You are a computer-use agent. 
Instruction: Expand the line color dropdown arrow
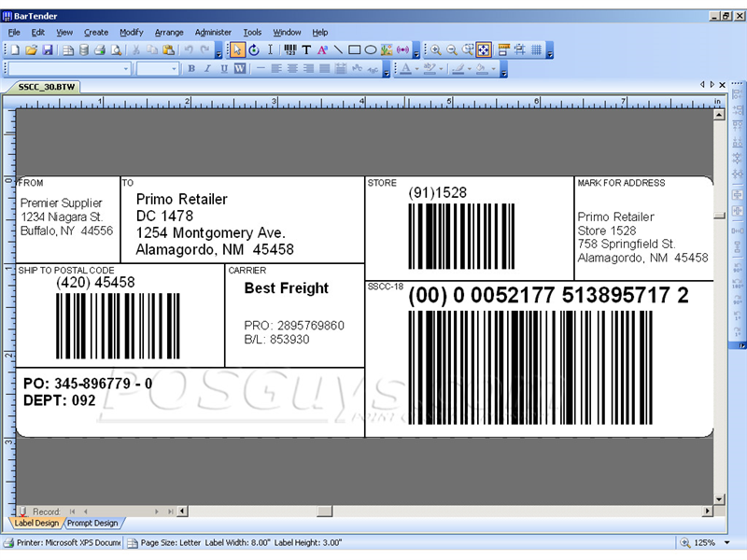pyautogui.click(x=470, y=69)
